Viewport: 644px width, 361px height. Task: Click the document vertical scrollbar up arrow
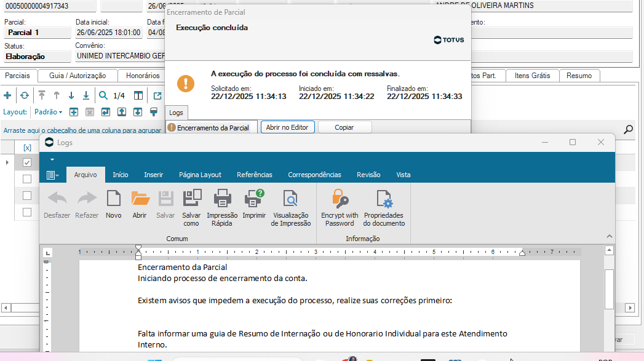pyautogui.click(x=609, y=250)
